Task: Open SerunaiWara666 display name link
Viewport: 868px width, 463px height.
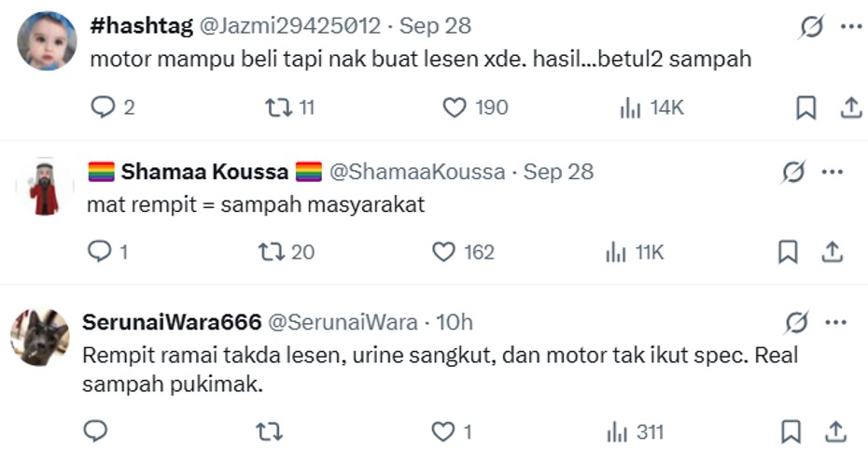Action: [171, 323]
